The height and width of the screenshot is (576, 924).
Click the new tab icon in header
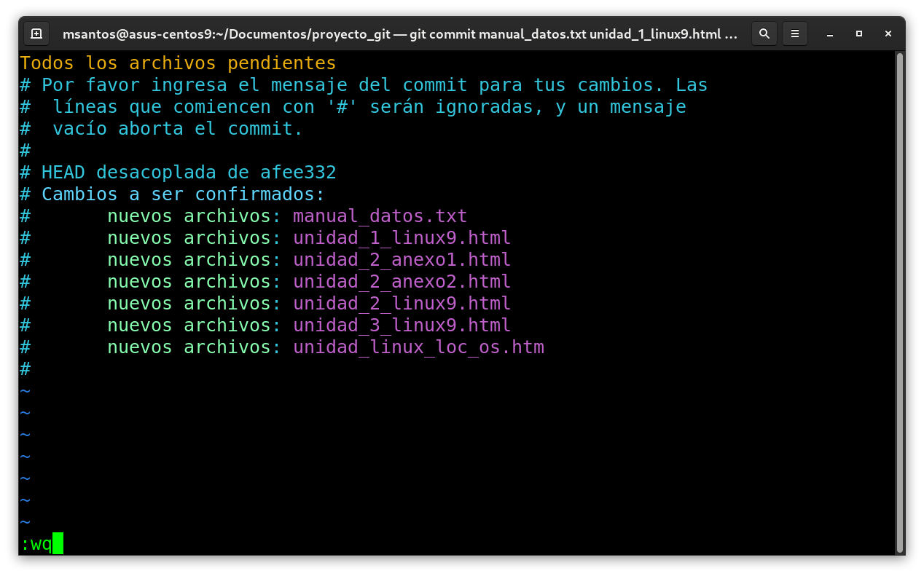pyautogui.click(x=36, y=33)
